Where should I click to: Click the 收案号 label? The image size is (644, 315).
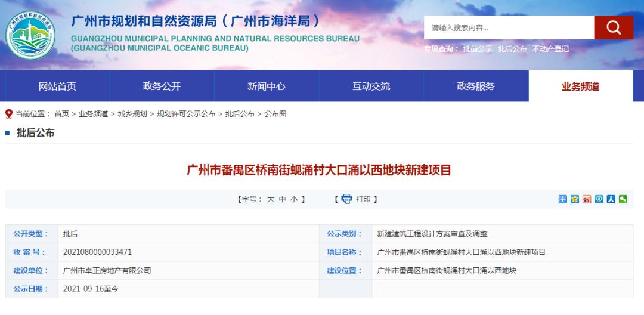30,252
